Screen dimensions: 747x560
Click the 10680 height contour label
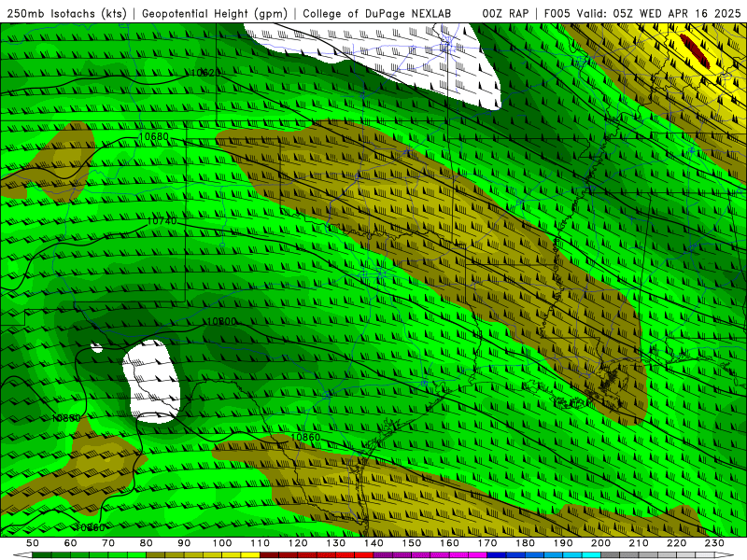(153, 136)
